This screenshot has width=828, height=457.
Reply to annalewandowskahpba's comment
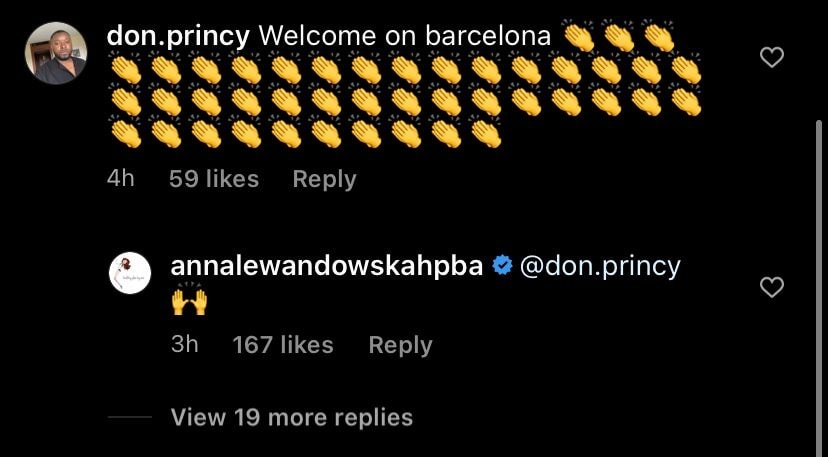point(400,345)
